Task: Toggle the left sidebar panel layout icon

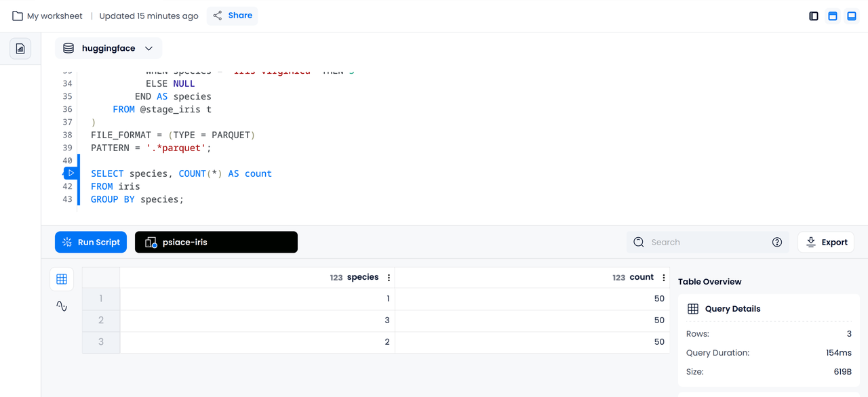Action: (814, 16)
